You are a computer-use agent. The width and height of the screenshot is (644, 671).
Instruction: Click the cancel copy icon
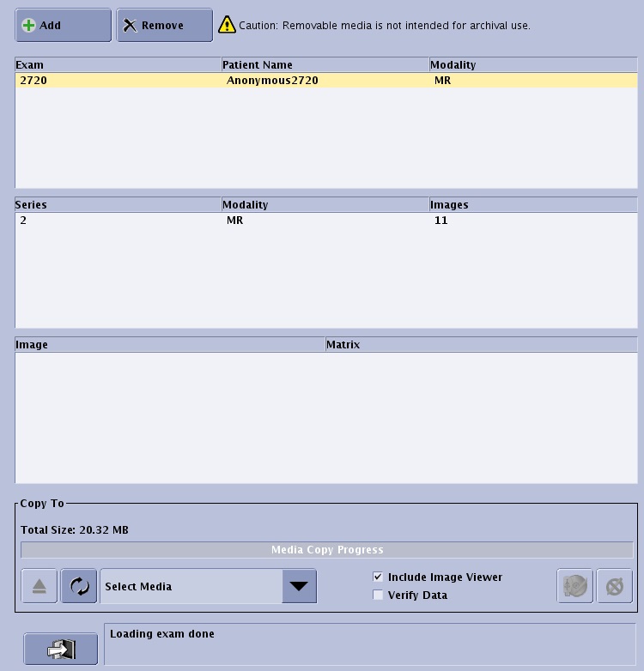click(x=614, y=587)
